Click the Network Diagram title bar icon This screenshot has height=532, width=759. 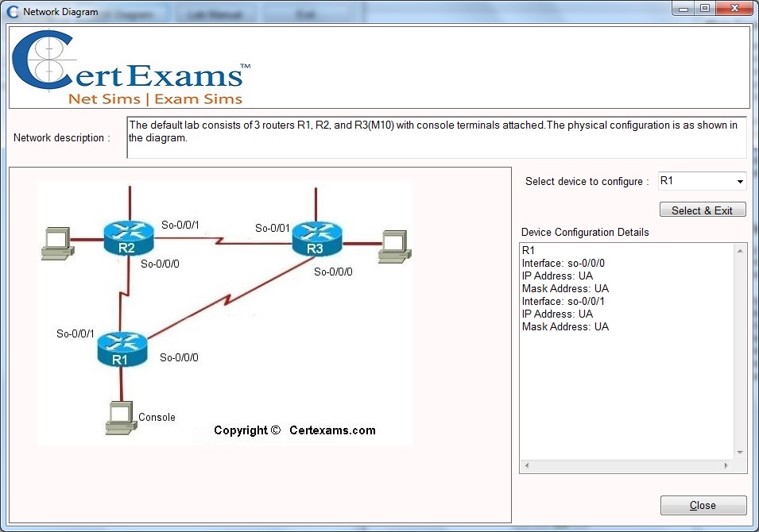tap(13, 11)
